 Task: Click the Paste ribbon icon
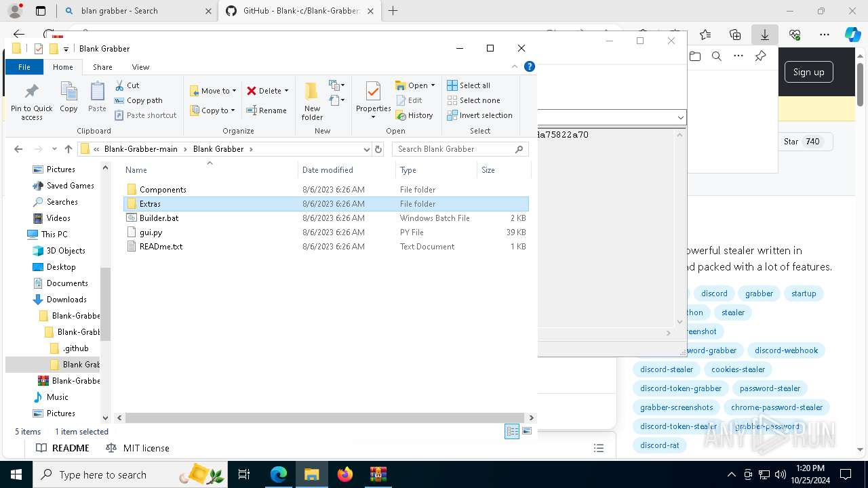coord(97,98)
